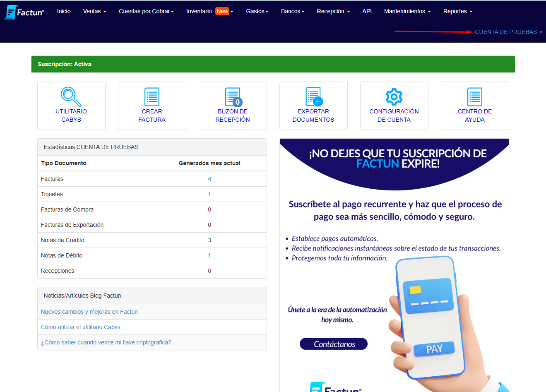The image size is (546, 392).
Task: Click the CENTRO DE AYUDA label
Action: pos(475,115)
